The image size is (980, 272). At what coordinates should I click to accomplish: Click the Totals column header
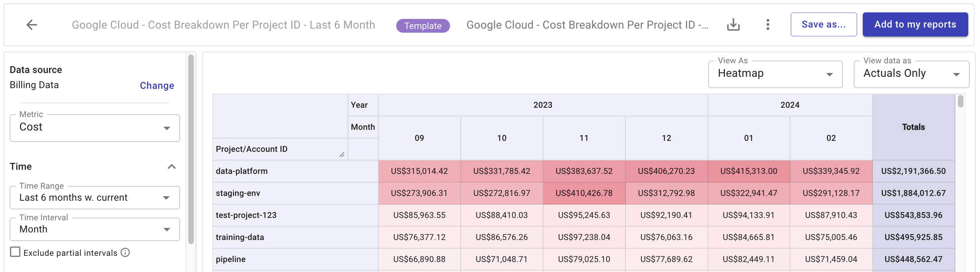pos(913,127)
